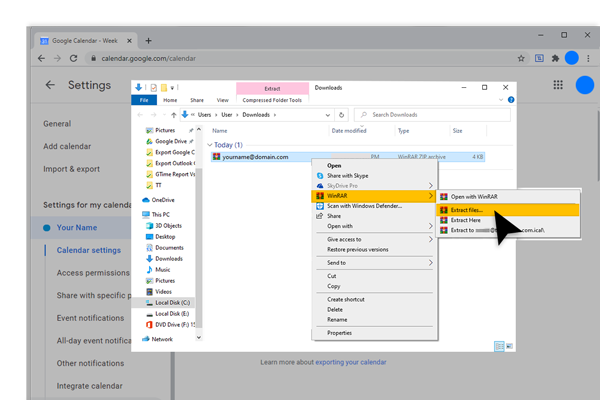Click the Explorer address bar download arrow icon
Screen dimensions: 600x400
[x=185, y=114]
